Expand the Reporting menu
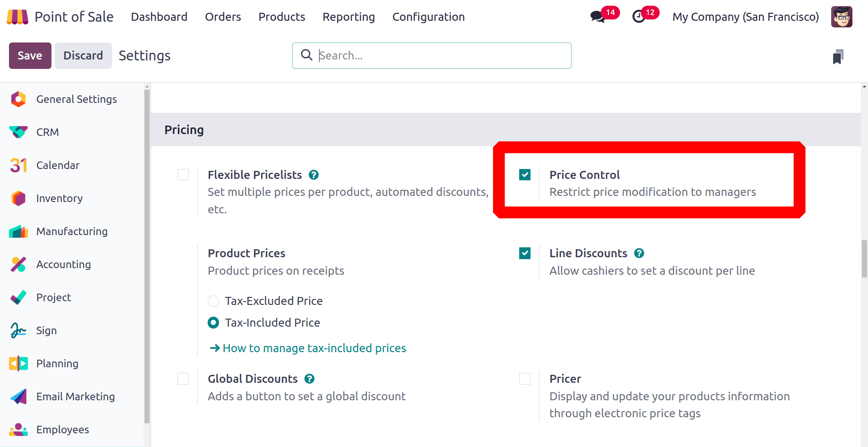Screen dimensions: 868x447 coord(348,17)
